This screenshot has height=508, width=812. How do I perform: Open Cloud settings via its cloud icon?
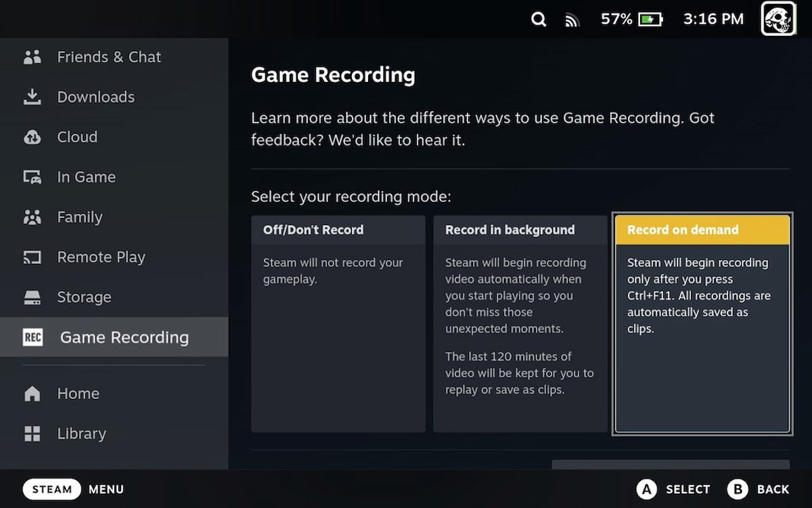(32, 137)
